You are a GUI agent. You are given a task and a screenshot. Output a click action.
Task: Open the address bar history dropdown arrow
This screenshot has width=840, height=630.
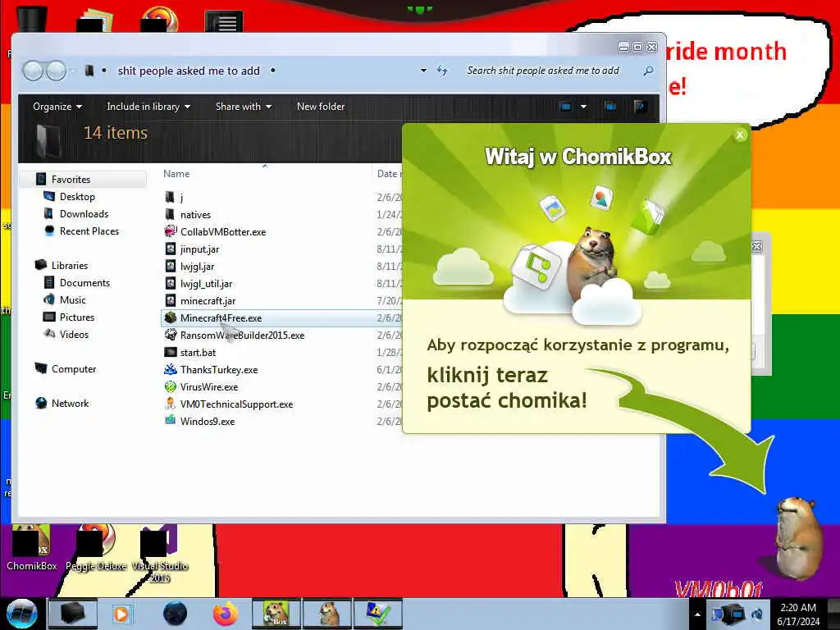click(423, 71)
